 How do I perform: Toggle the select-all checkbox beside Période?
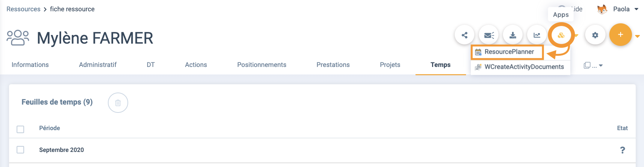point(20,129)
